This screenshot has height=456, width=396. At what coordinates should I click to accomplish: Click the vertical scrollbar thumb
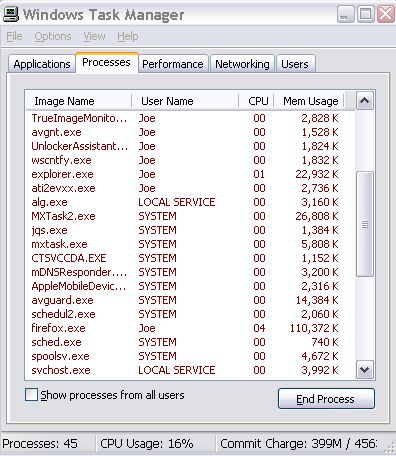coord(365,224)
